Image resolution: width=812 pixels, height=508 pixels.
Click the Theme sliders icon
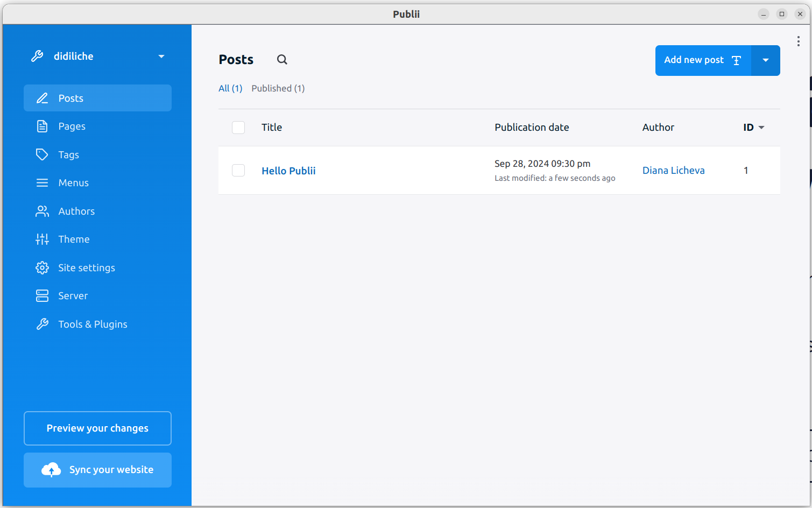(x=42, y=239)
